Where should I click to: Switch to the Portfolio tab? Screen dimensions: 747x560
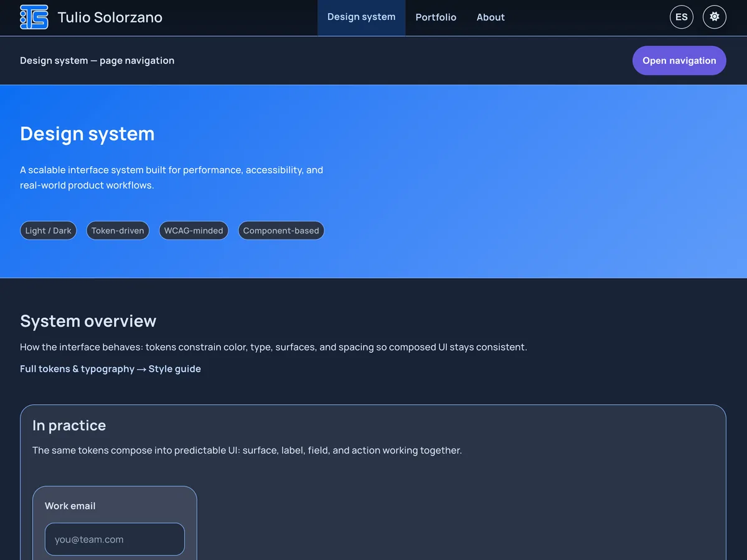436,17
